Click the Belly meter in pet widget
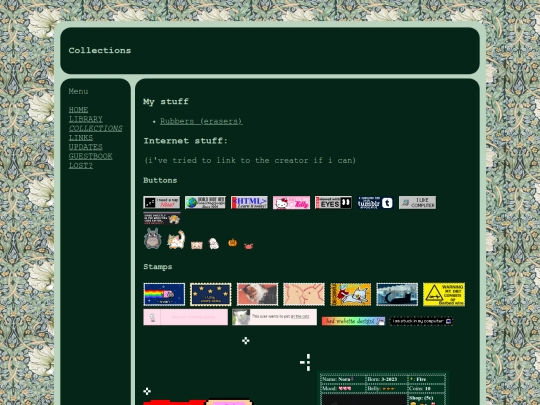This screenshot has height=405, width=540. [388, 388]
